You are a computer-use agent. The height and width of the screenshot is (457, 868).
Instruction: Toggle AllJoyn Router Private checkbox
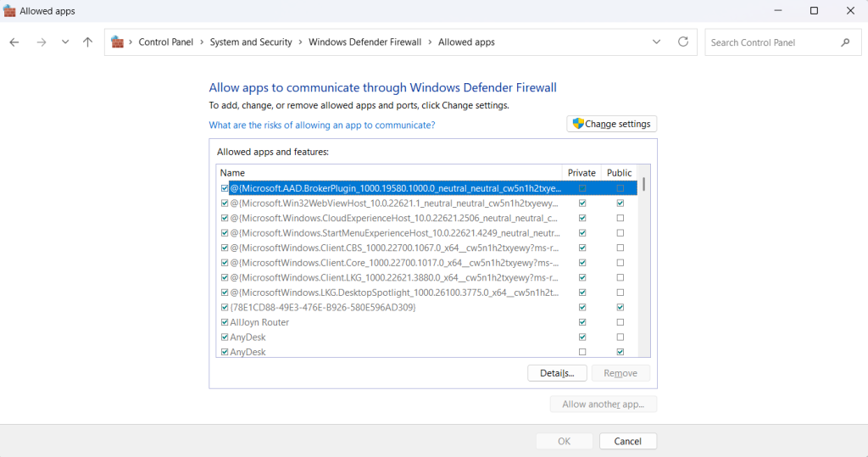(x=582, y=322)
